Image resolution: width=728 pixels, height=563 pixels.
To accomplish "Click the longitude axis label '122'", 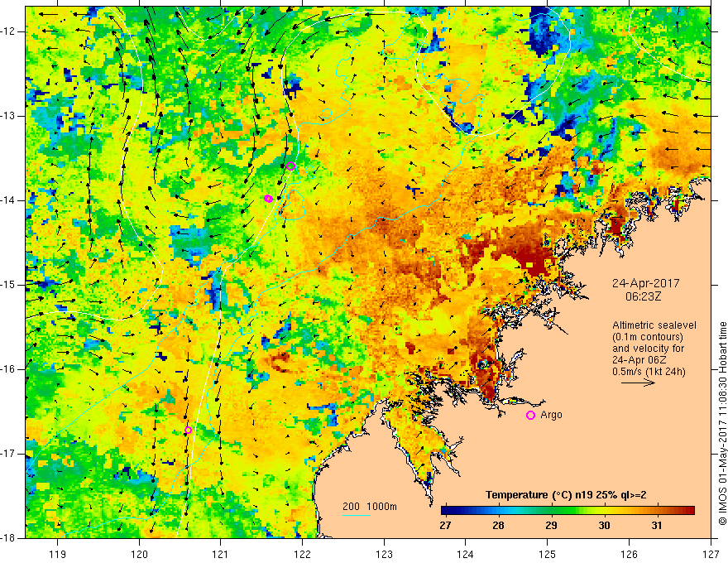I will [302, 554].
